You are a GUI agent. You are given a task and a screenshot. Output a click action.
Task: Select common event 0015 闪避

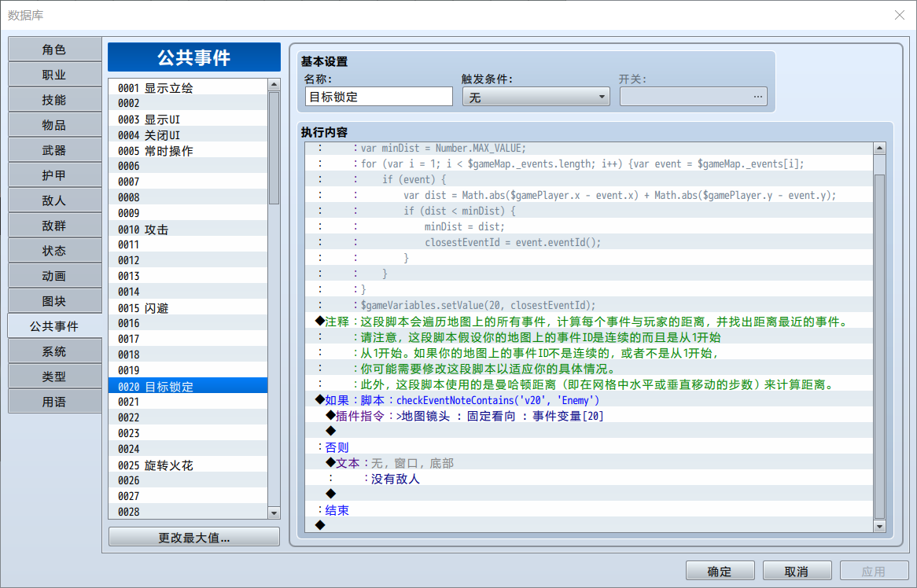188,308
